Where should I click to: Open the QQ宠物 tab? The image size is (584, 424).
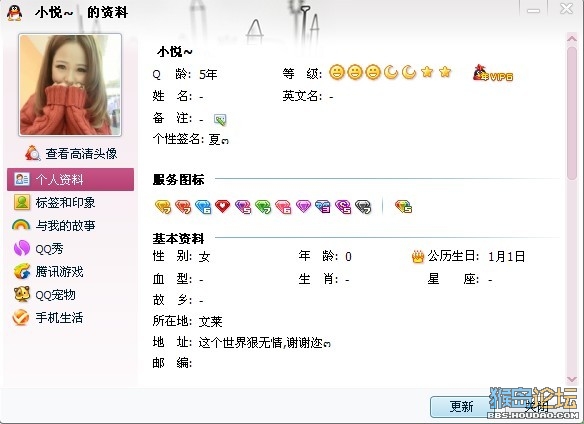coord(70,295)
